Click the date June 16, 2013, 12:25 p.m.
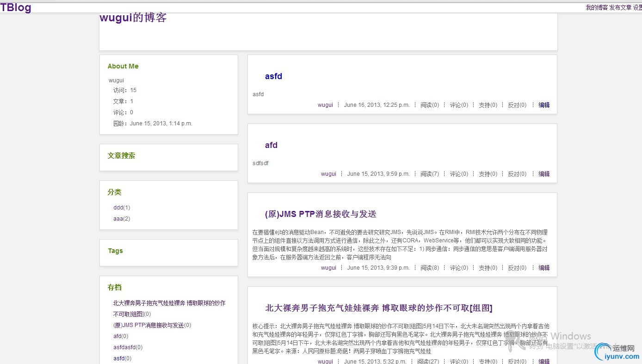The image size is (642, 364). pos(377,105)
